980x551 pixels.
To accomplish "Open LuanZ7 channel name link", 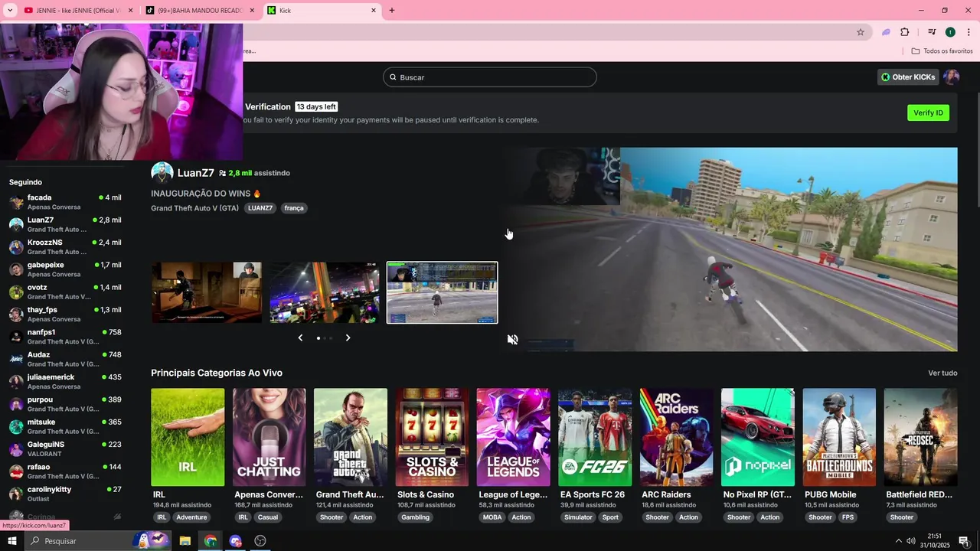I will [196, 173].
